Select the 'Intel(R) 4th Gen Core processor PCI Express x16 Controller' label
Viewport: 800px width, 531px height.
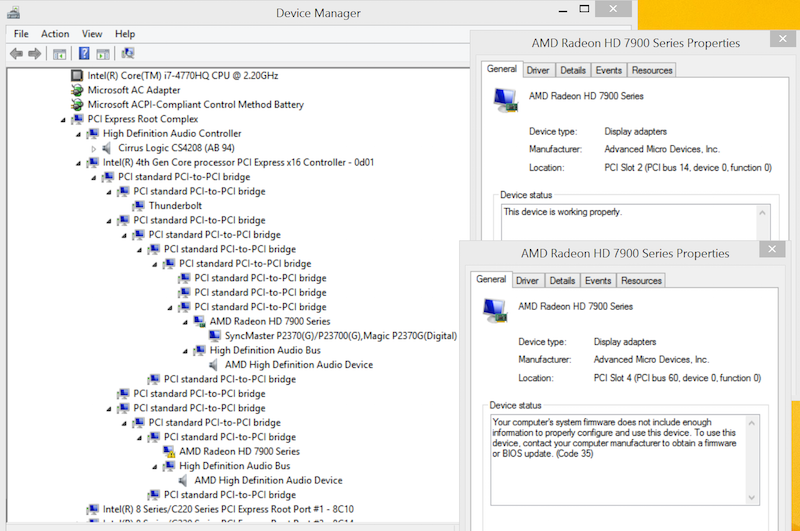point(238,162)
